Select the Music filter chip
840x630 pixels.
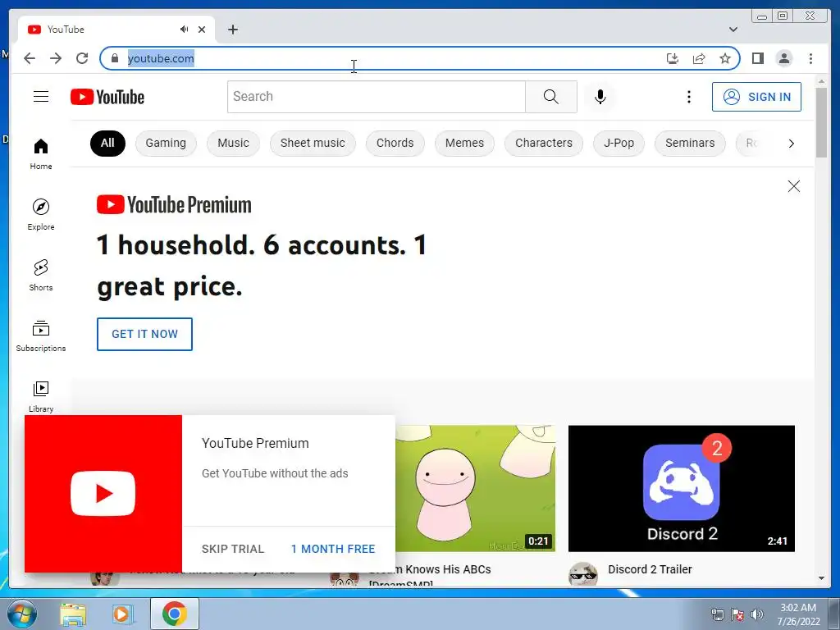point(233,143)
